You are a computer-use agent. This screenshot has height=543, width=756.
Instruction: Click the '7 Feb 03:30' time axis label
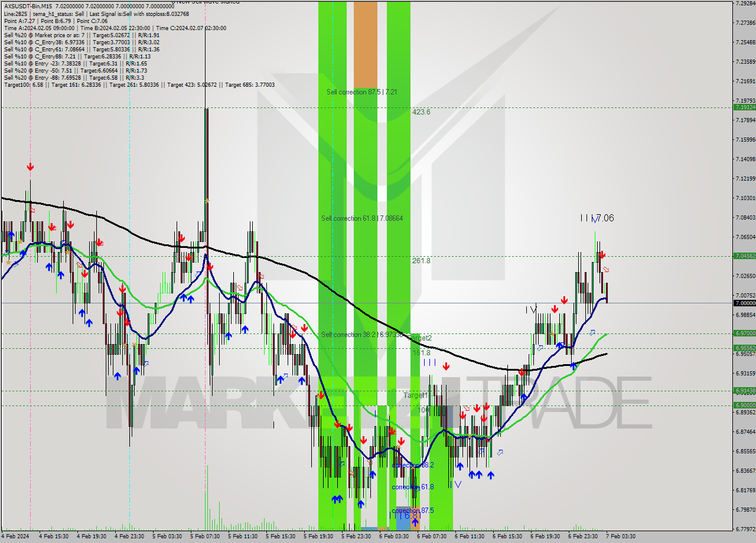coord(621,537)
